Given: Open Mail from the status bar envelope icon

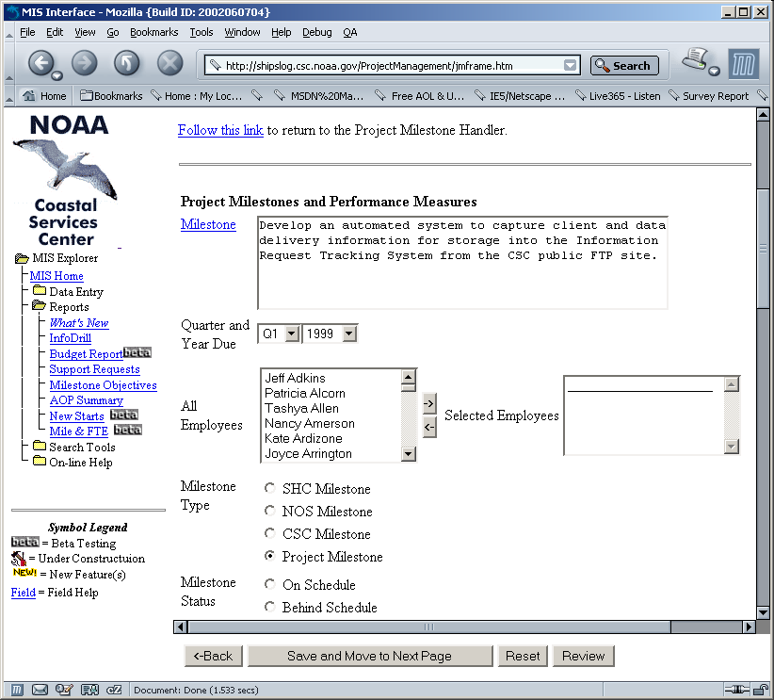Looking at the screenshot, I should coord(40,690).
